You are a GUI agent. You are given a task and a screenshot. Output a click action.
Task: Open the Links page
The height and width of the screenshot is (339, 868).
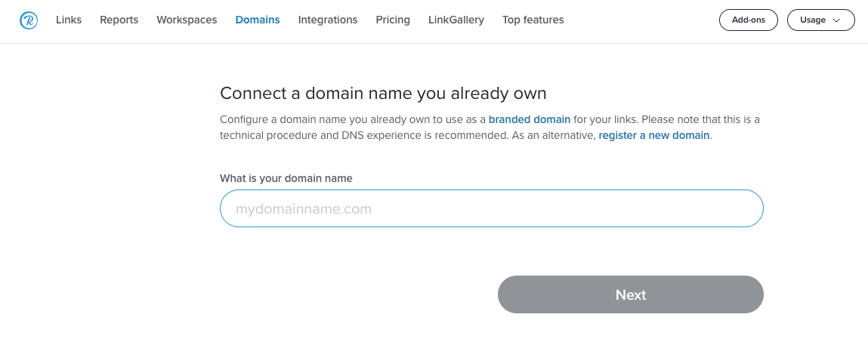tap(69, 20)
